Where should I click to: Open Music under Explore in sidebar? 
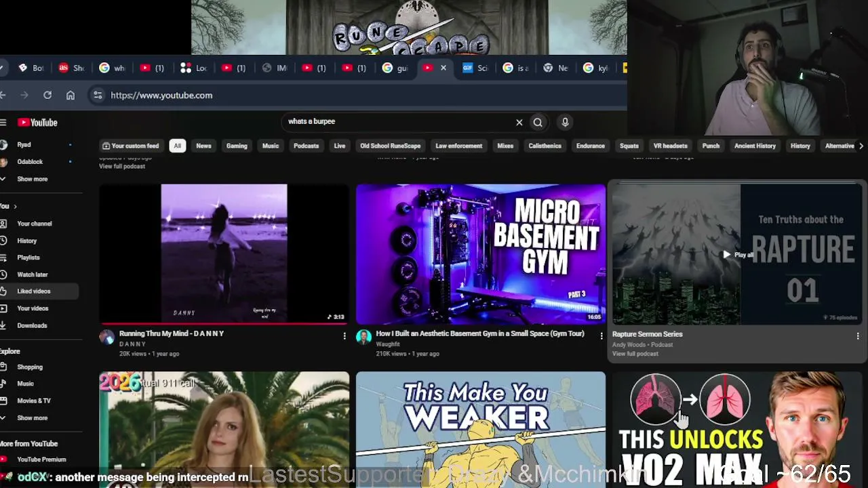(x=25, y=384)
